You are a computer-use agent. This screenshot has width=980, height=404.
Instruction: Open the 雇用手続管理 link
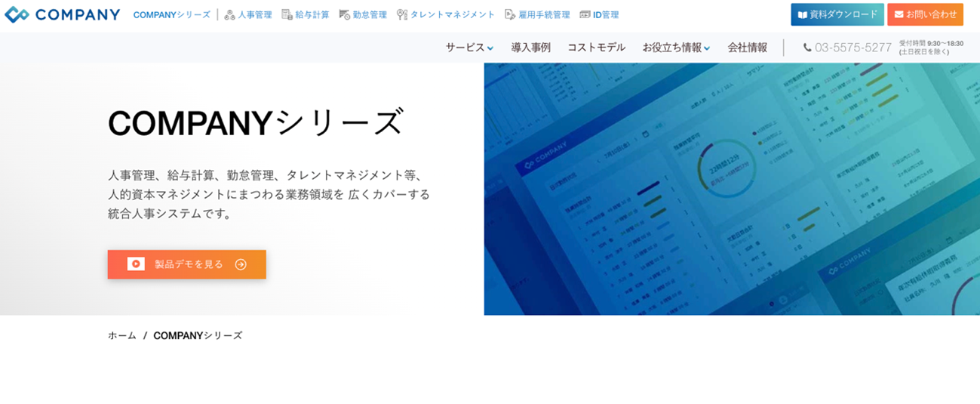coord(544,14)
